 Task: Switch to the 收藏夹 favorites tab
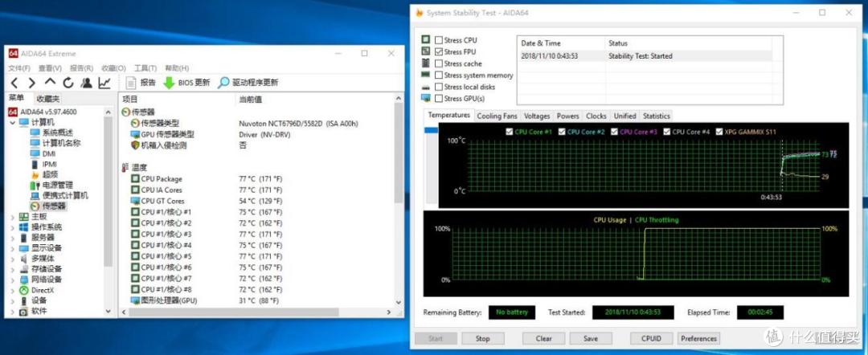pos(47,99)
